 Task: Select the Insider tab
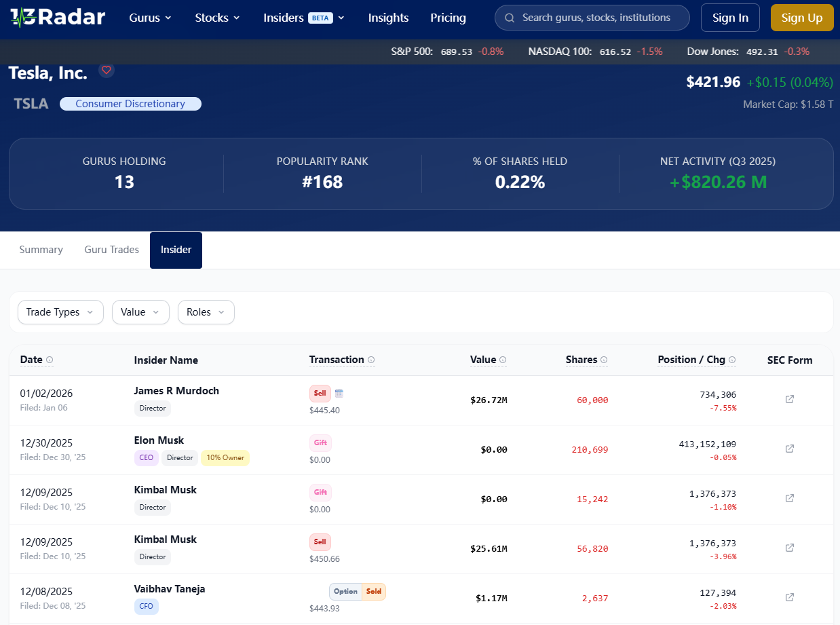pyautogui.click(x=176, y=250)
